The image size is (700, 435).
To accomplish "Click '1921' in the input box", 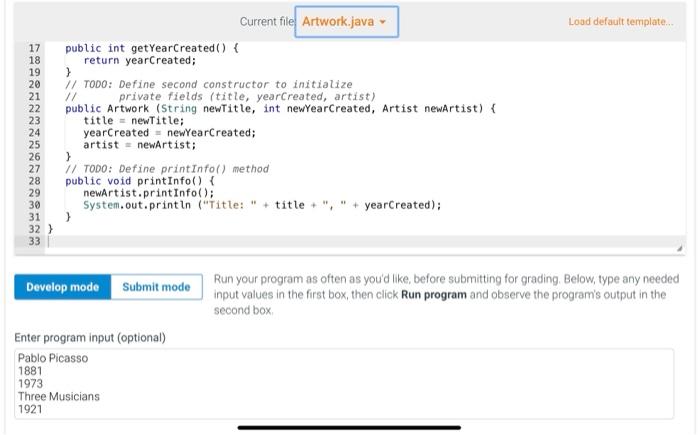I will coord(30,409).
